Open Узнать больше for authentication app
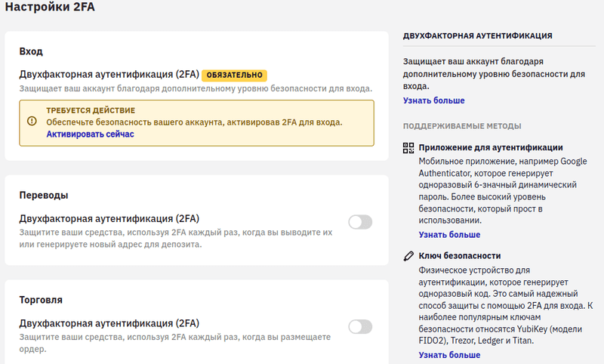 pyautogui.click(x=449, y=235)
